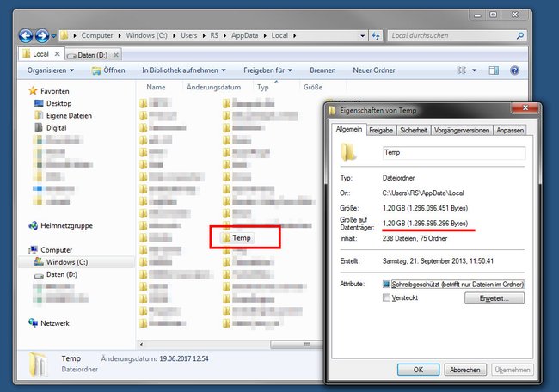The image size is (559, 392).
Task: Click the folder name field containing 'Temp'
Action: (x=454, y=152)
